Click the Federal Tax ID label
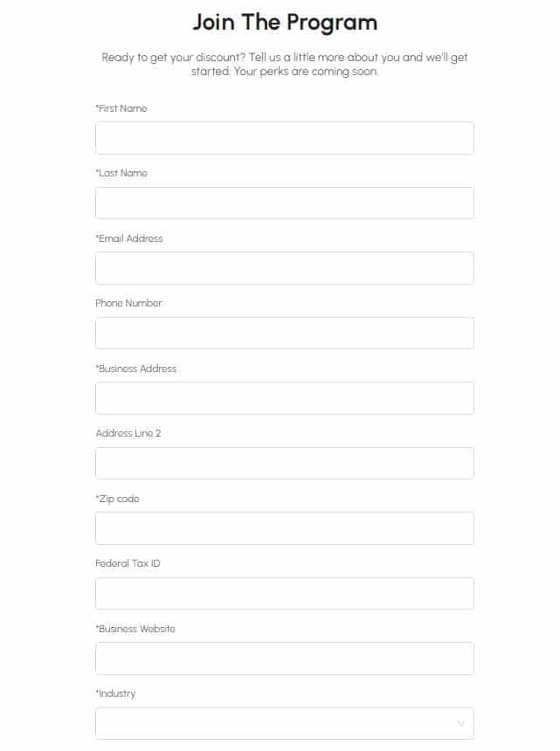Viewport: 560px width, 751px height. pyautogui.click(x=128, y=563)
